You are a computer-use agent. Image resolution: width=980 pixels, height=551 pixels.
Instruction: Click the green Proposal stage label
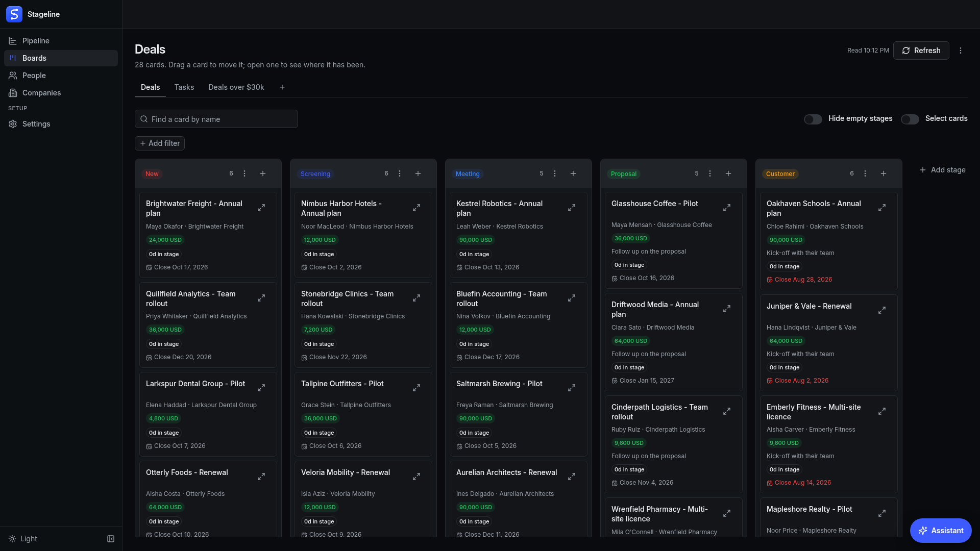pos(624,174)
